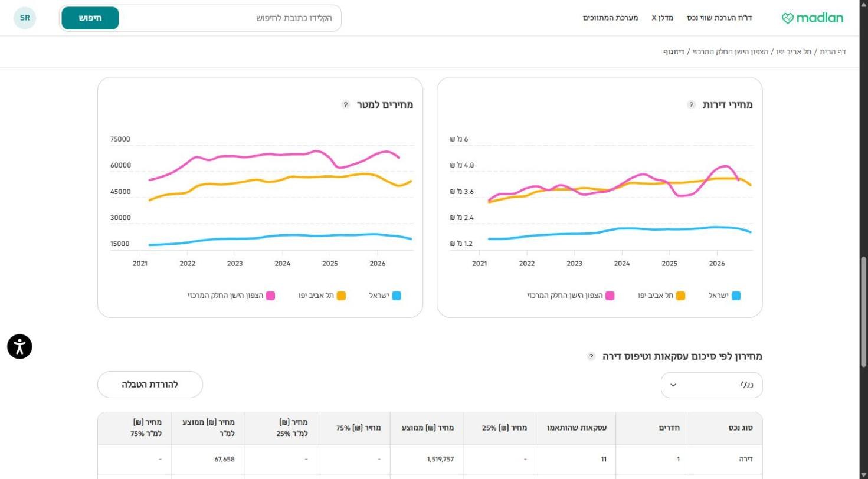Show help for מחירי דירות chart
868x479 pixels.
(x=692, y=104)
